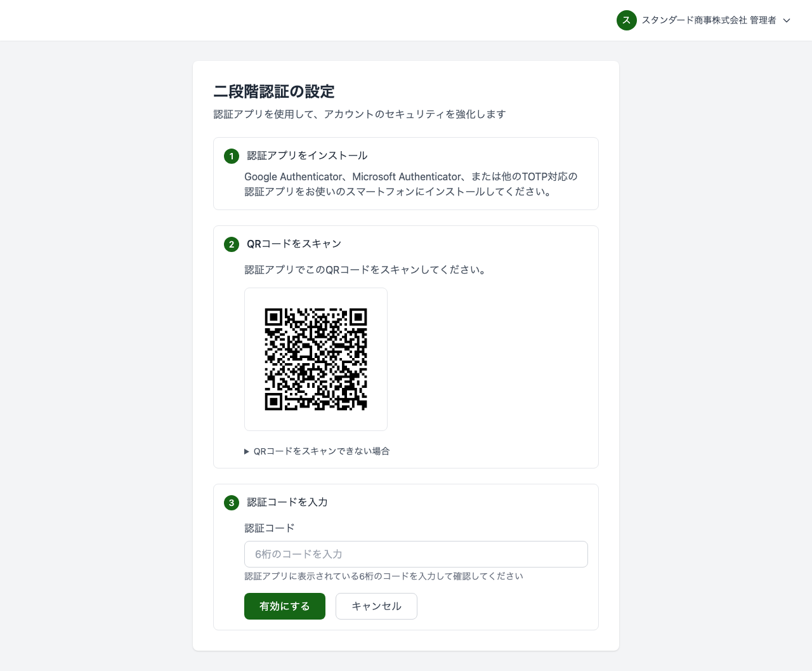Click the キャンセル button

tap(376, 606)
